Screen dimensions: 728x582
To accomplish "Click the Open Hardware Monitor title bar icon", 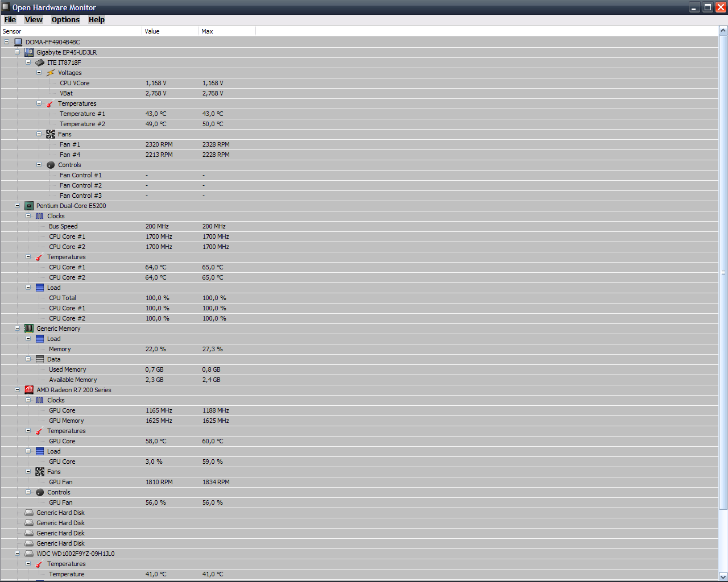I will pos(6,7).
